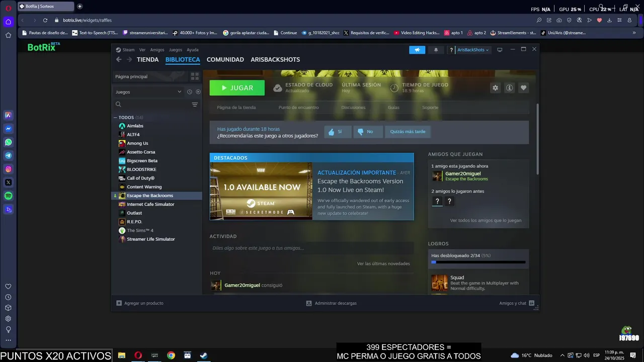
Task: Open Spotify in Opera sidebar
Action: (x=8, y=196)
